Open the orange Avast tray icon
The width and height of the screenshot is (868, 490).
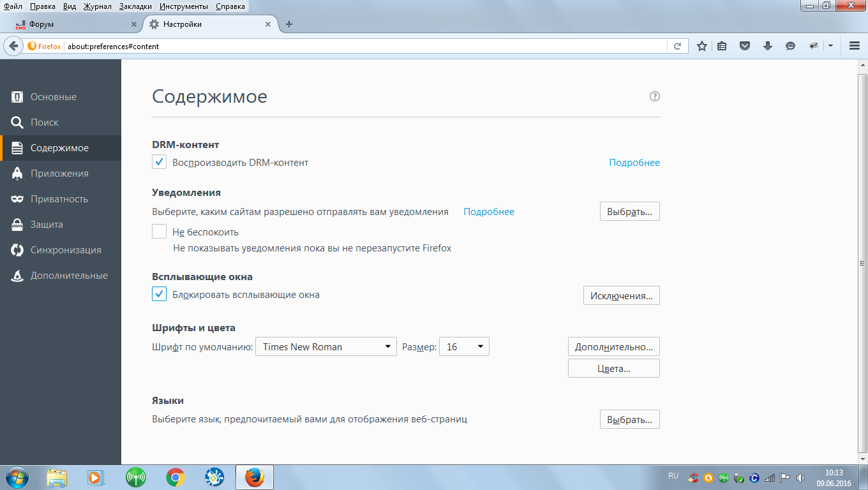pyautogui.click(x=708, y=477)
